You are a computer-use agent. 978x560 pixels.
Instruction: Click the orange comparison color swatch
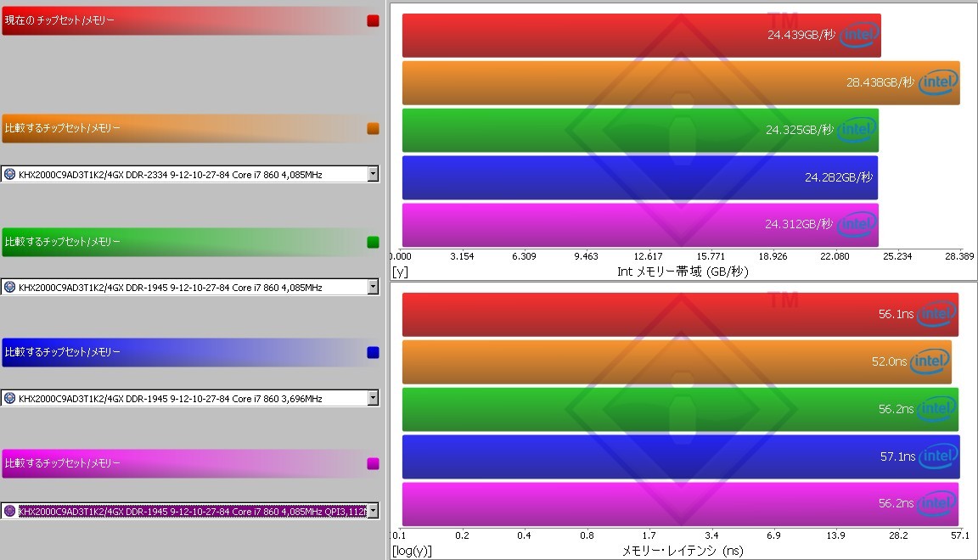tap(373, 128)
